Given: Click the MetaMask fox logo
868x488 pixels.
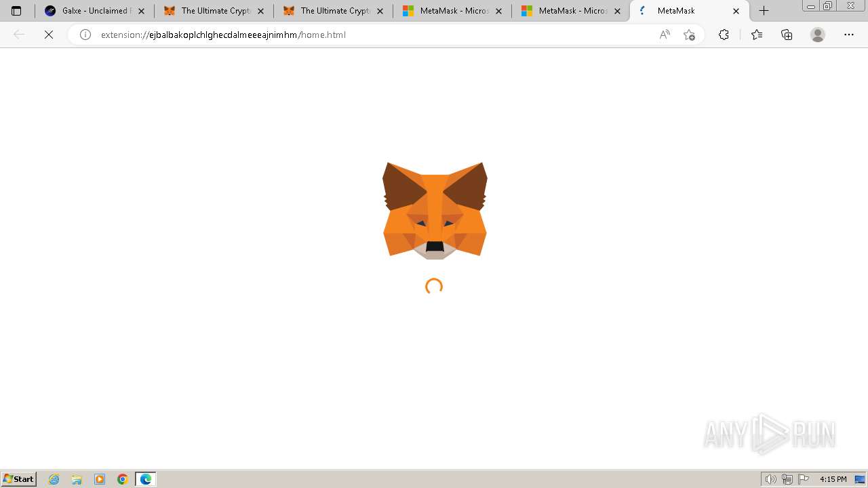Looking at the screenshot, I should coord(435,211).
